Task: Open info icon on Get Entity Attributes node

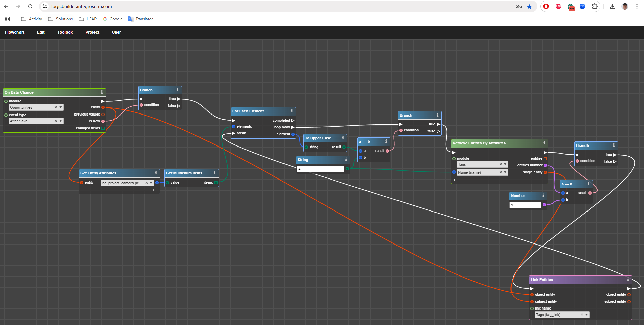Action: click(x=156, y=173)
